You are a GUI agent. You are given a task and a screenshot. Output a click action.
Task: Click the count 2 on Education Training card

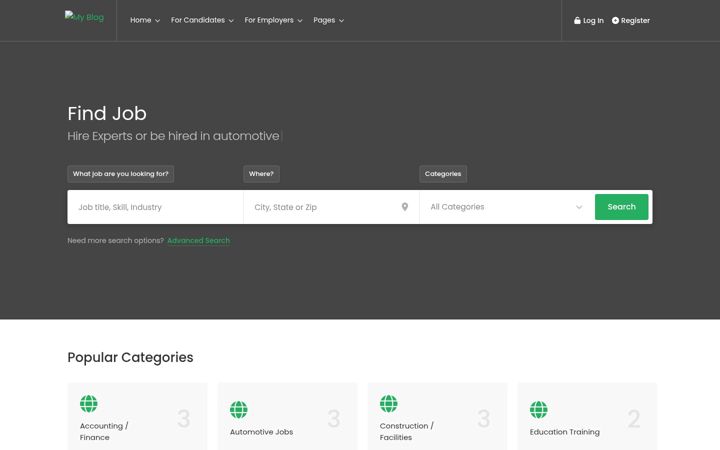[634, 419]
